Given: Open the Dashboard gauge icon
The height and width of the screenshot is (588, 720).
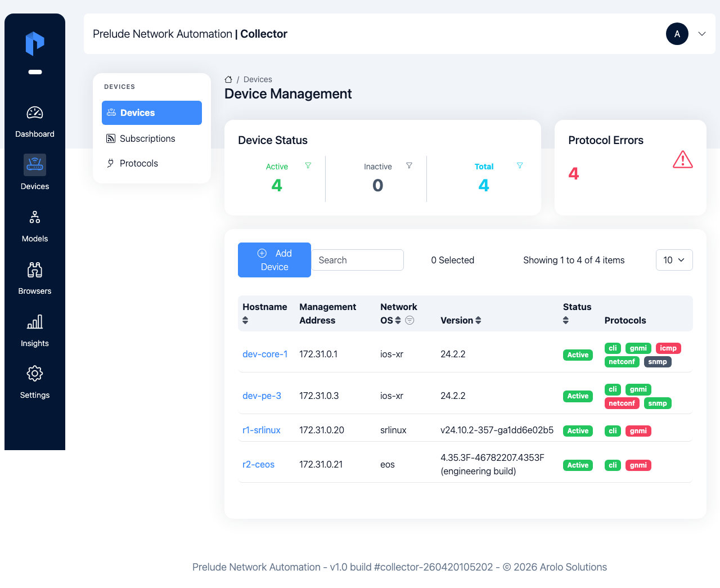Looking at the screenshot, I should tap(35, 113).
